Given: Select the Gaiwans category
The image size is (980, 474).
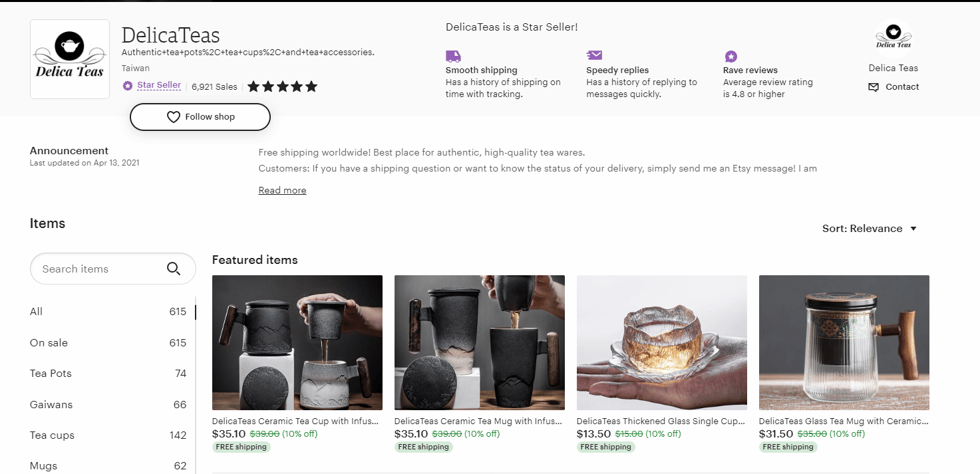Looking at the screenshot, I should click(108, 405).
